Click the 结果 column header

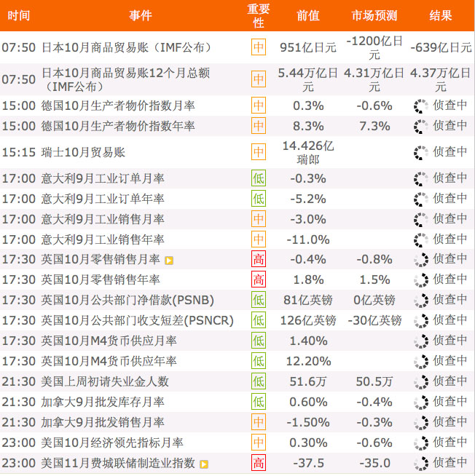[x=441, y=15]
